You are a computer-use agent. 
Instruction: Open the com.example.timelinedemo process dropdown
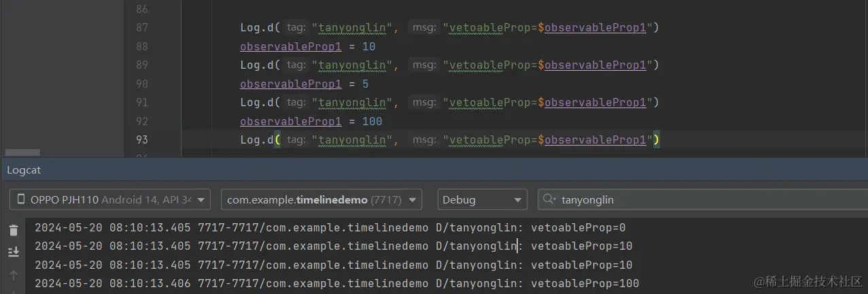click(322, 200)
